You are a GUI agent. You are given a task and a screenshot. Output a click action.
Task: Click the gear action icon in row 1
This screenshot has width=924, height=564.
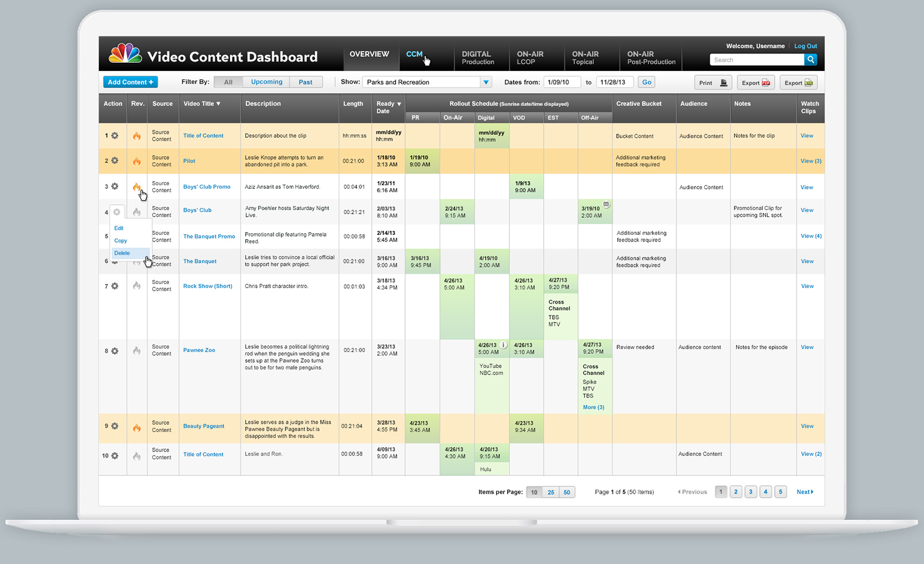115,136
